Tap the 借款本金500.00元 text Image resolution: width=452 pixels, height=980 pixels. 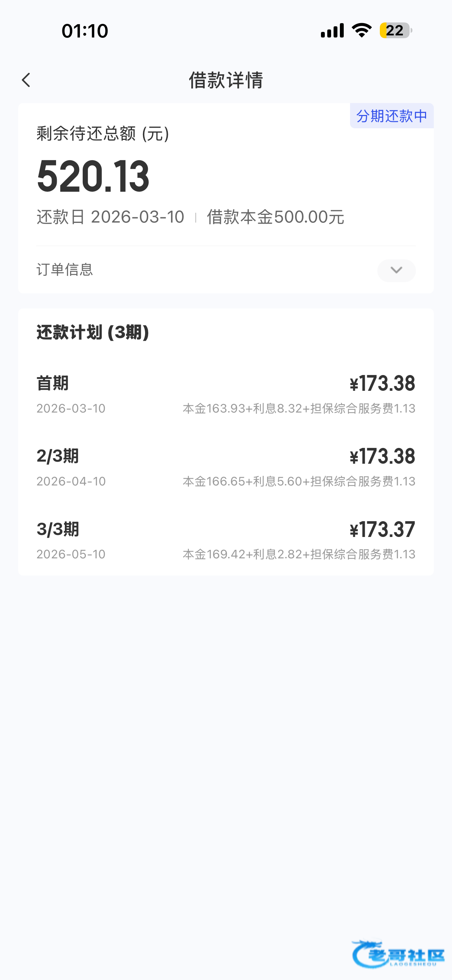275,217
